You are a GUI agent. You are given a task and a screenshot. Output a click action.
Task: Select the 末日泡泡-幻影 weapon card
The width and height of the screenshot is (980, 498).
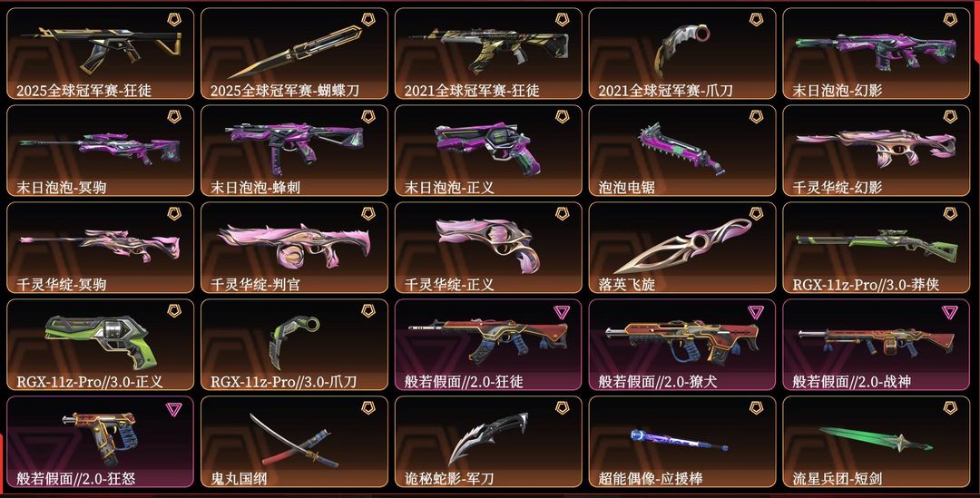click(877, 54)
